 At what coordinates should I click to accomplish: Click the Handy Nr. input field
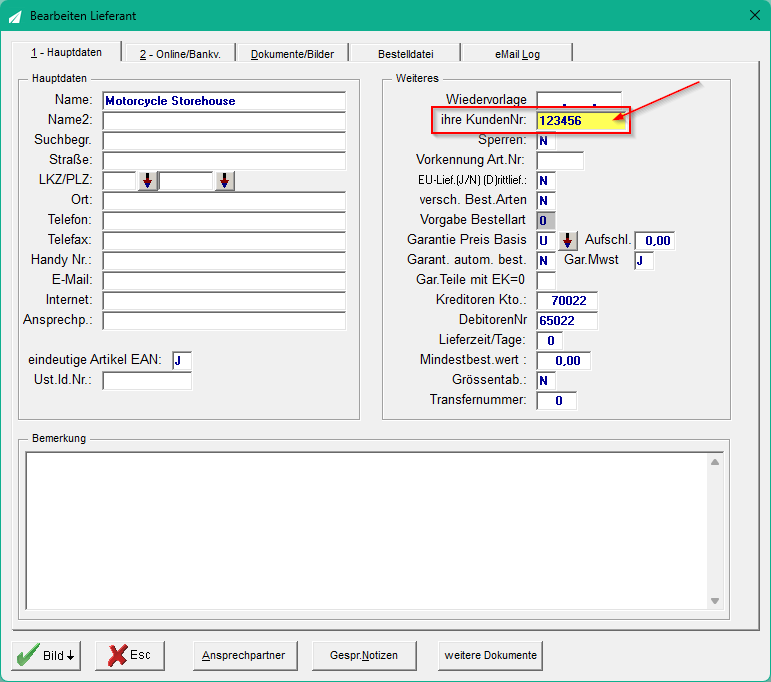[x=224, y=261]
